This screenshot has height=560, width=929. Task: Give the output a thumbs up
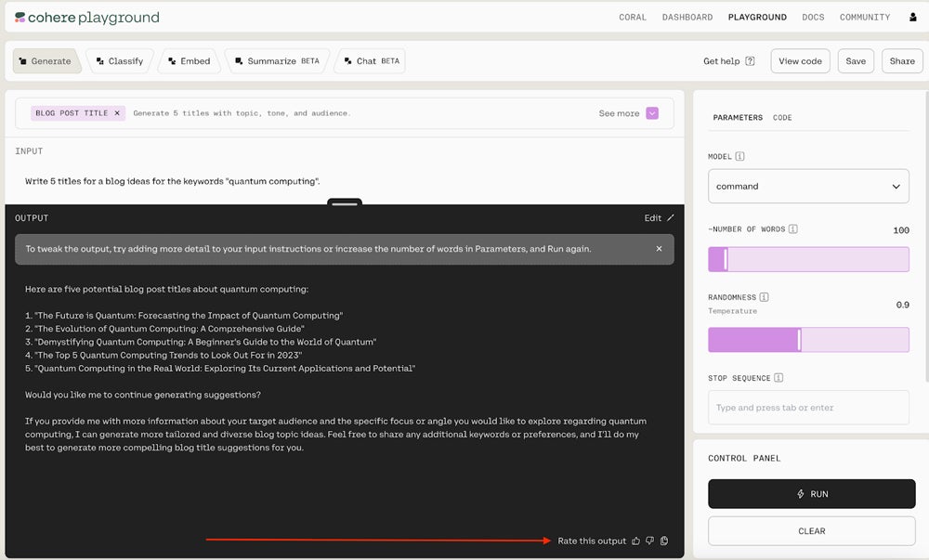point(636,540)
